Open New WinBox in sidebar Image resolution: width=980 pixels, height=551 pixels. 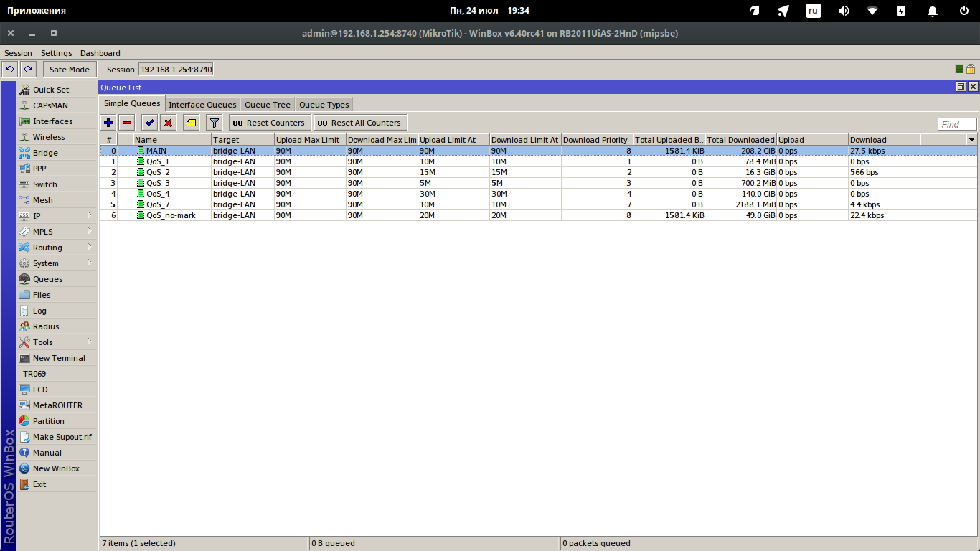(57, 468)
